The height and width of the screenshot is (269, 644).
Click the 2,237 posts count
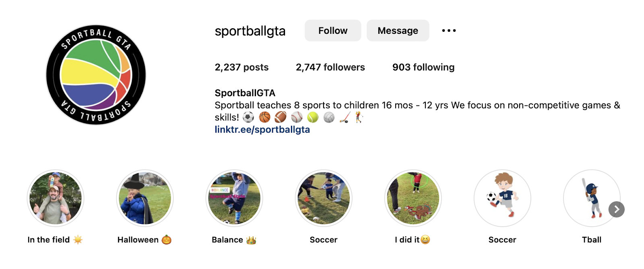(242, 67)
